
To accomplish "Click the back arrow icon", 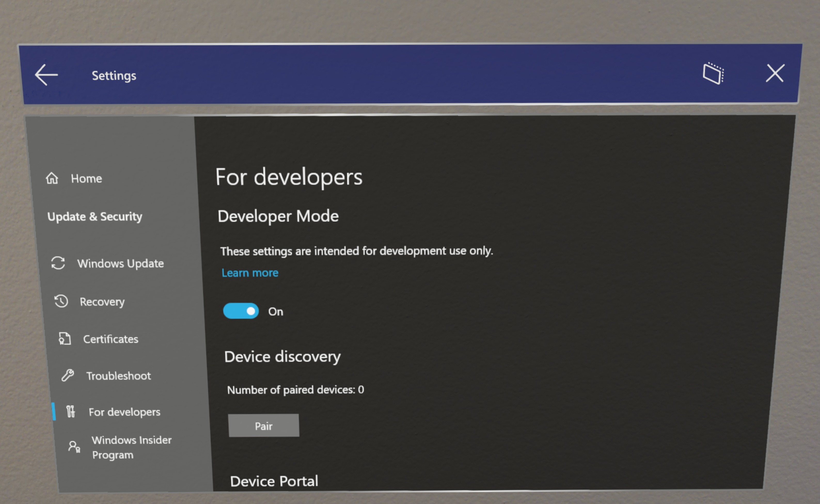I will point(46,74).
